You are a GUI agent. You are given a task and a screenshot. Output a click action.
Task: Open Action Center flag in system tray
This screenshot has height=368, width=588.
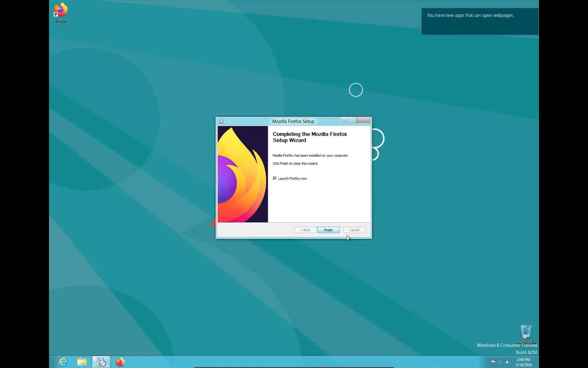pos(493,362)
